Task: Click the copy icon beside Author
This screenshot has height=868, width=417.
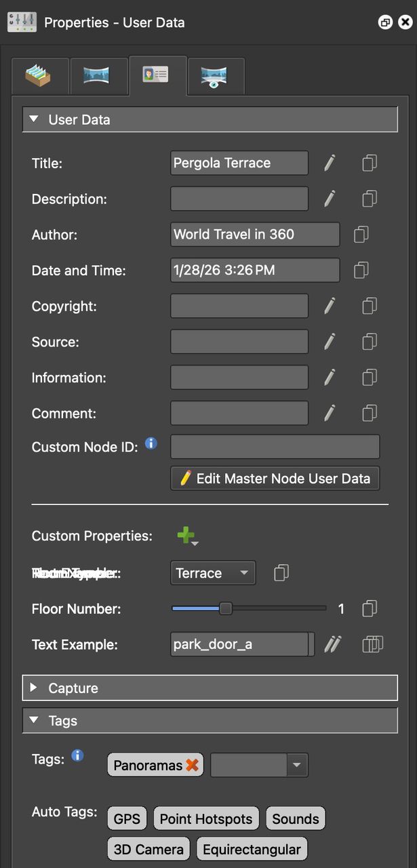Action: 361,235
